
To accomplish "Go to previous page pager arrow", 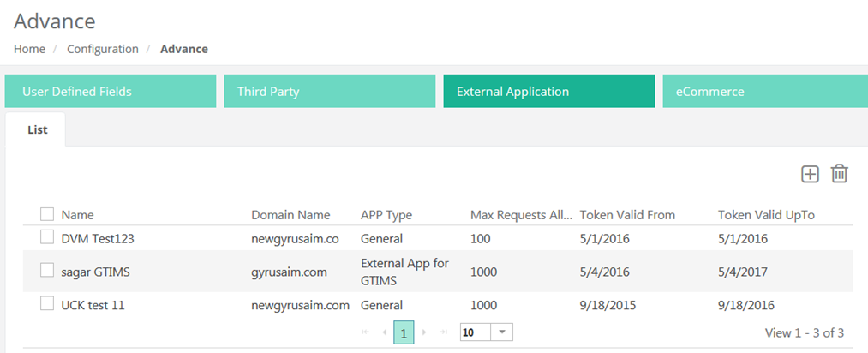I will tap(384, 332).
